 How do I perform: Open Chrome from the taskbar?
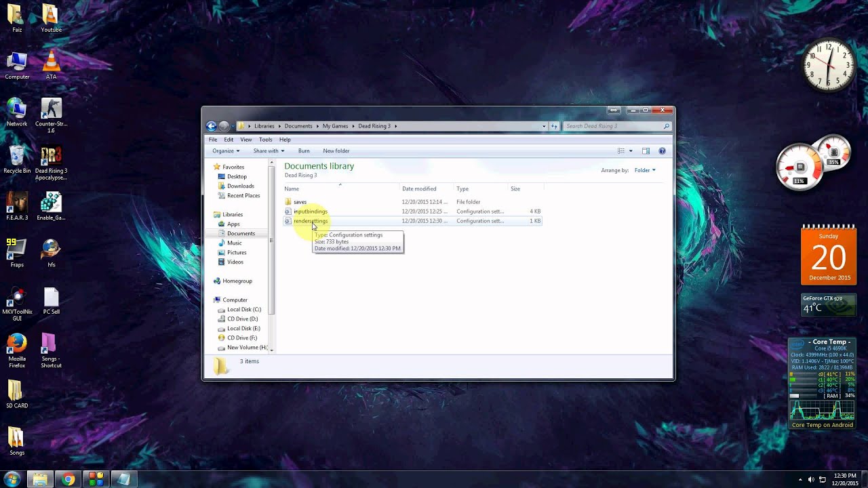click(x=68, y=479)
